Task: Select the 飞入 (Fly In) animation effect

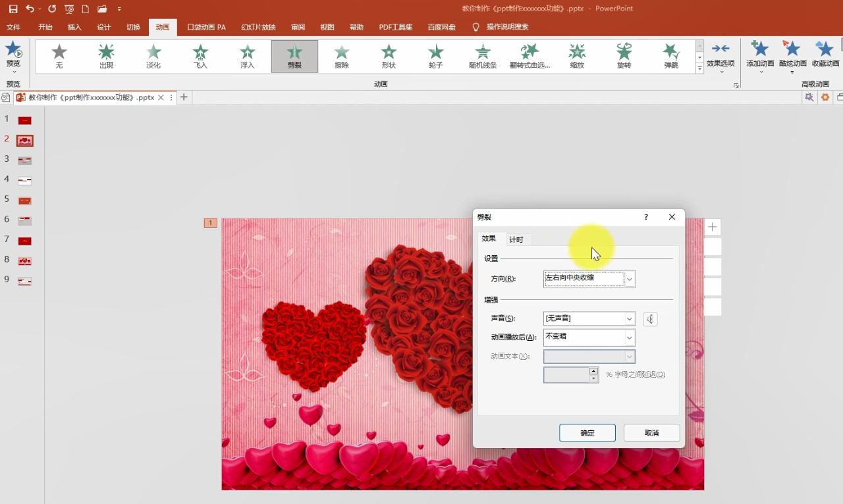Action: pos(200,56)
